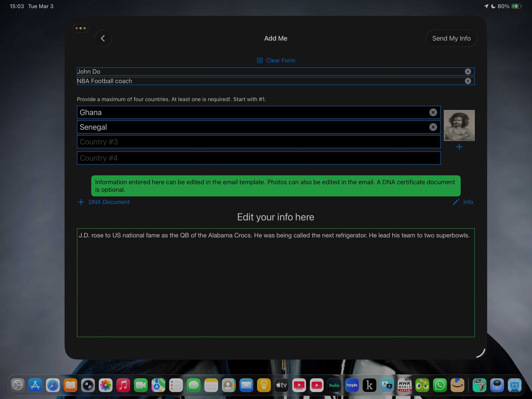
Task: Edit the Senegal country field
Action: [259, 127]
